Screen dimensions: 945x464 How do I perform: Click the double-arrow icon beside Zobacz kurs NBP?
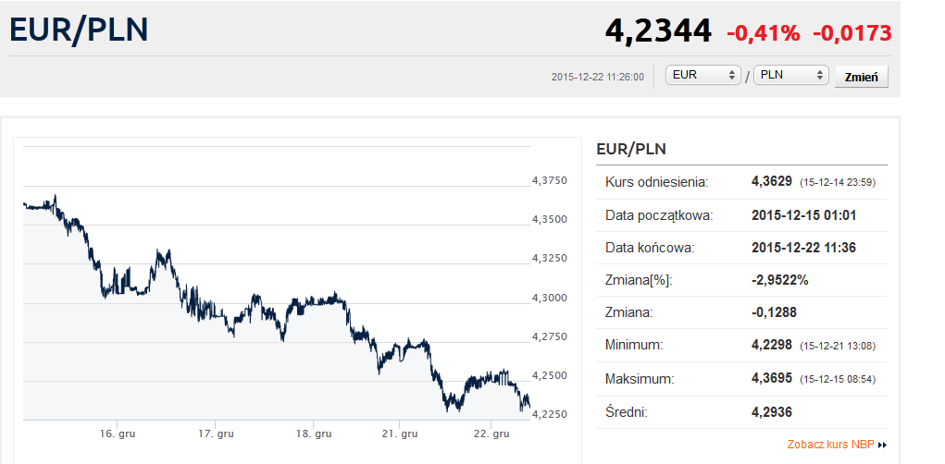pyautogui.click(x=883, y=445)
